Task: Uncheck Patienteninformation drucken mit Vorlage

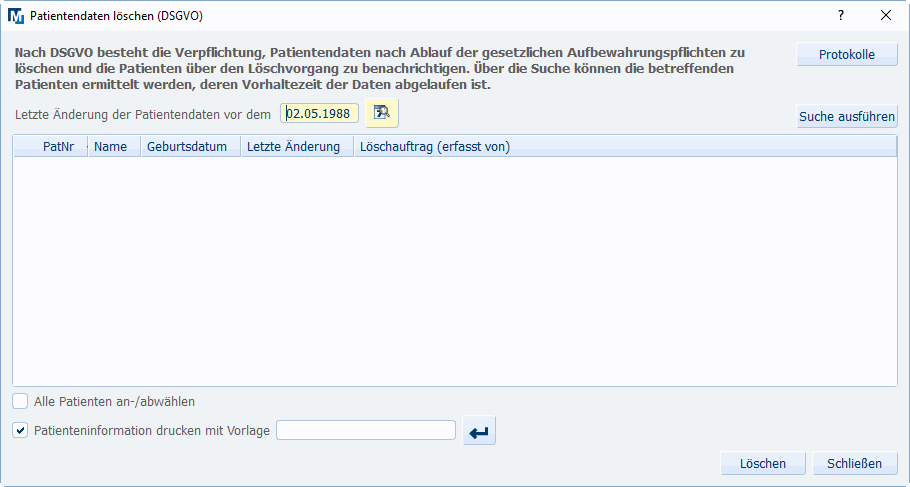Action: (x=20, y=430)
